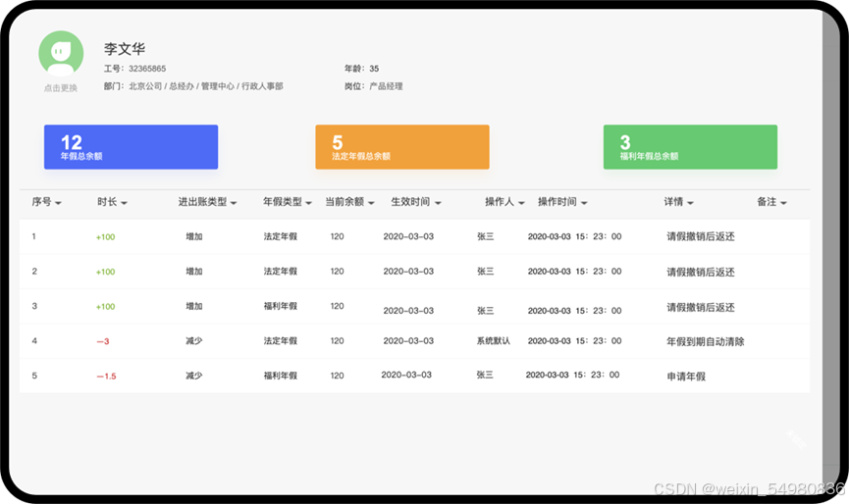The image size is (849, 504).
Task: Click 福利年假 type in row 5
Action: point(281,376)
